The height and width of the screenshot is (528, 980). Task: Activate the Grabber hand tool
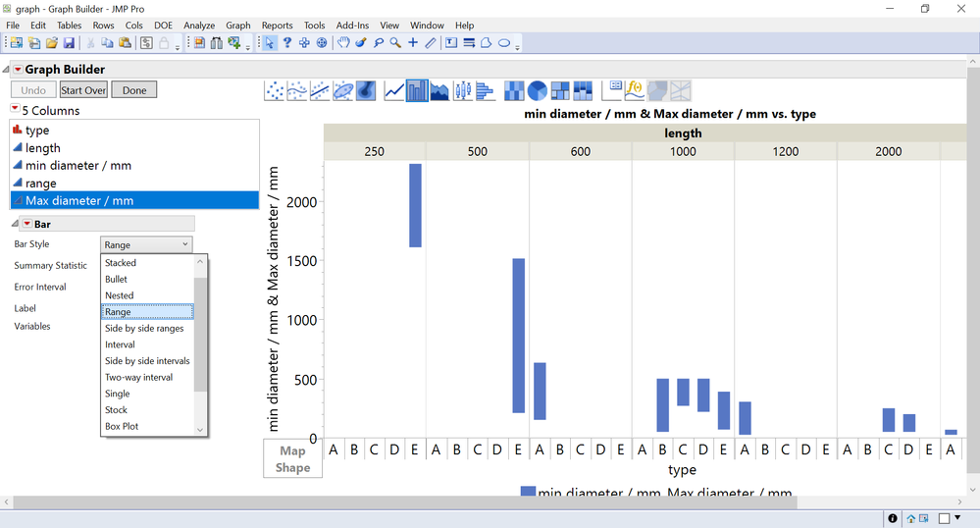click(x=343, y=42)
